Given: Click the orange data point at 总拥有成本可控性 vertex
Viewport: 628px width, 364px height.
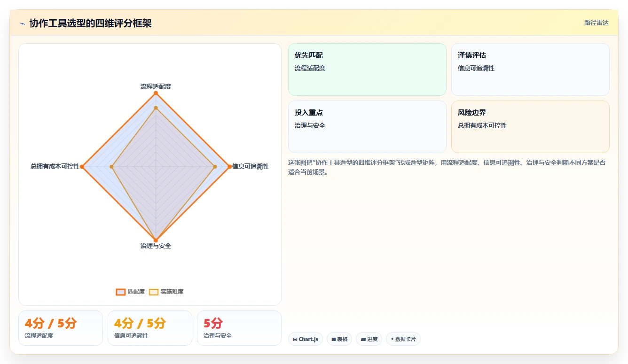Looking at the screenshot, I should pyautogui.click(x=82, y=167).
